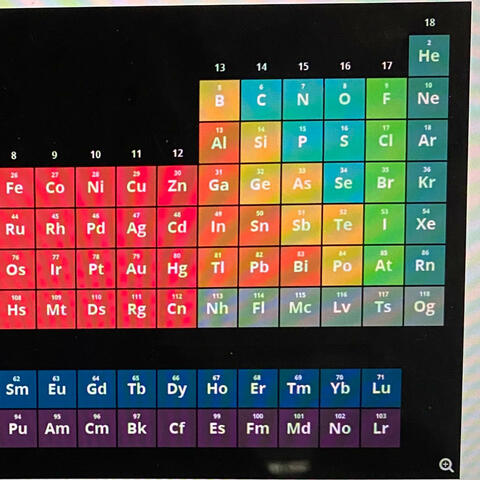Click the Gadolinium (Gd) element tile
The height and width of the screenshot is (480, 480).
97,389
